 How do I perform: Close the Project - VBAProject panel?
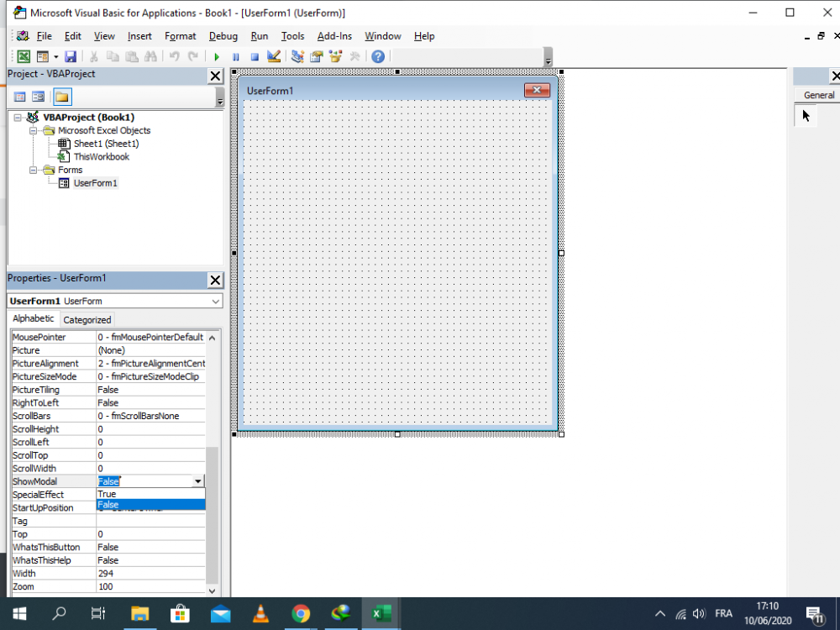click(x=215, y=76)
